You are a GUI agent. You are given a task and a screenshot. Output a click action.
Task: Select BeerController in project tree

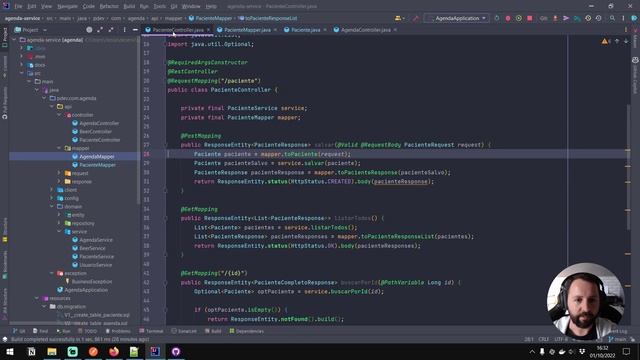pos(96,131)
